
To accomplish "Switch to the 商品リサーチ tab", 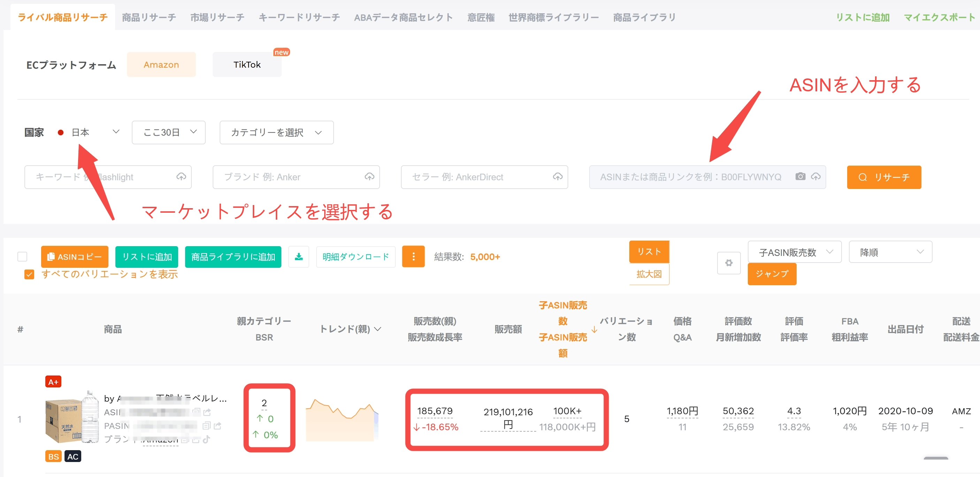I will click(x=149, y=17).
